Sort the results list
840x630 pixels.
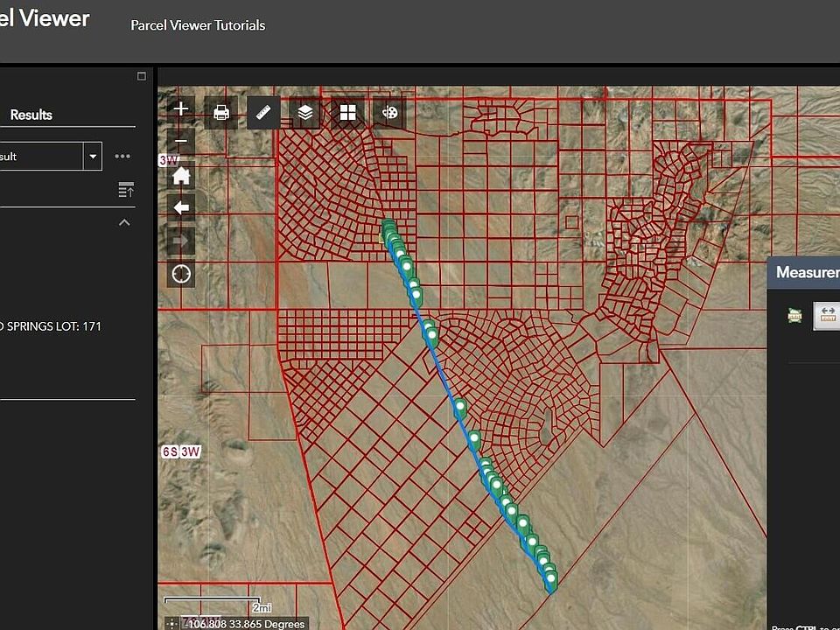pyautogui.click(x=126, y=190)
